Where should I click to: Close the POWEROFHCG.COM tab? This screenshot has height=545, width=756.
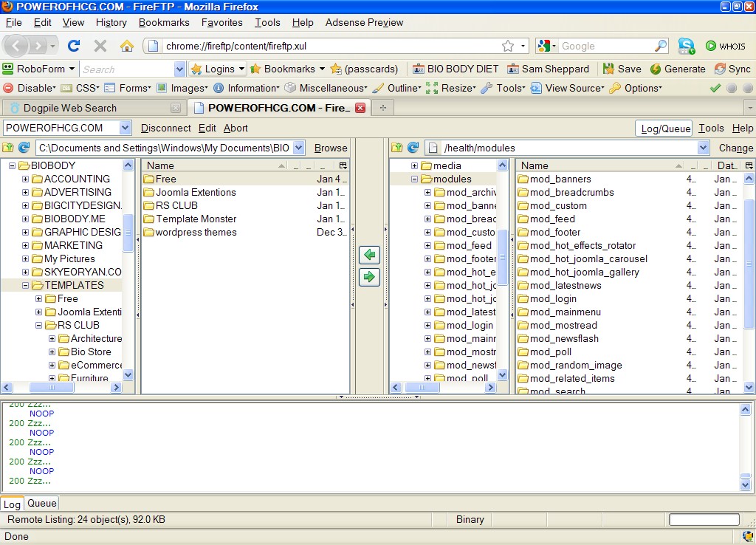tap(360, 108)
